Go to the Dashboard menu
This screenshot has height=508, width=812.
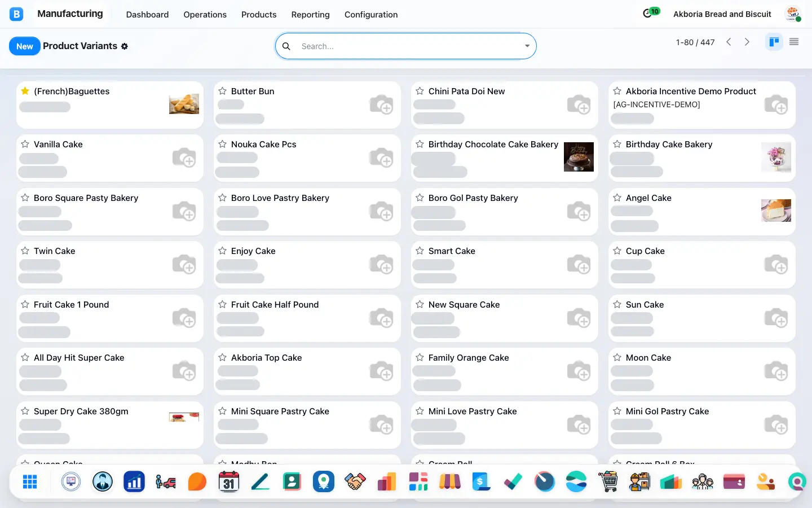[147, 15]
